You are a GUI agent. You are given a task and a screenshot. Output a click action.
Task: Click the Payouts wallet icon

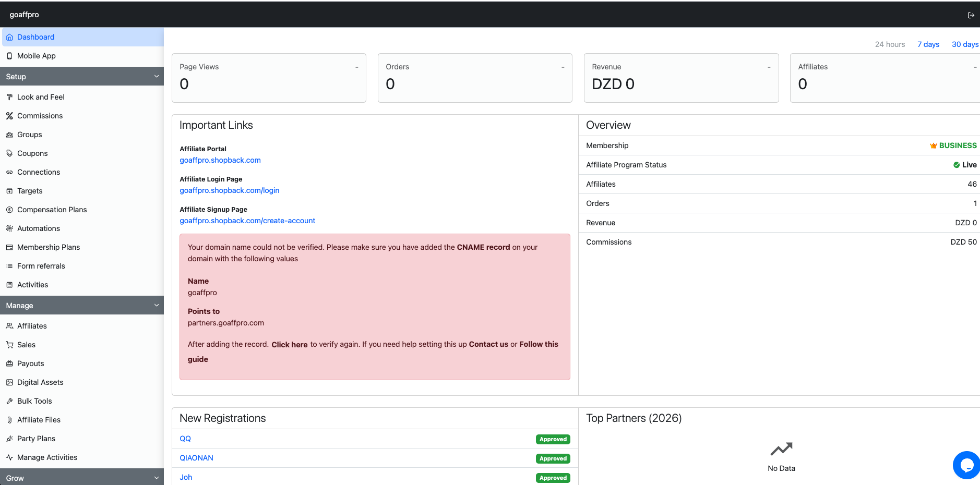click(9, 363)
